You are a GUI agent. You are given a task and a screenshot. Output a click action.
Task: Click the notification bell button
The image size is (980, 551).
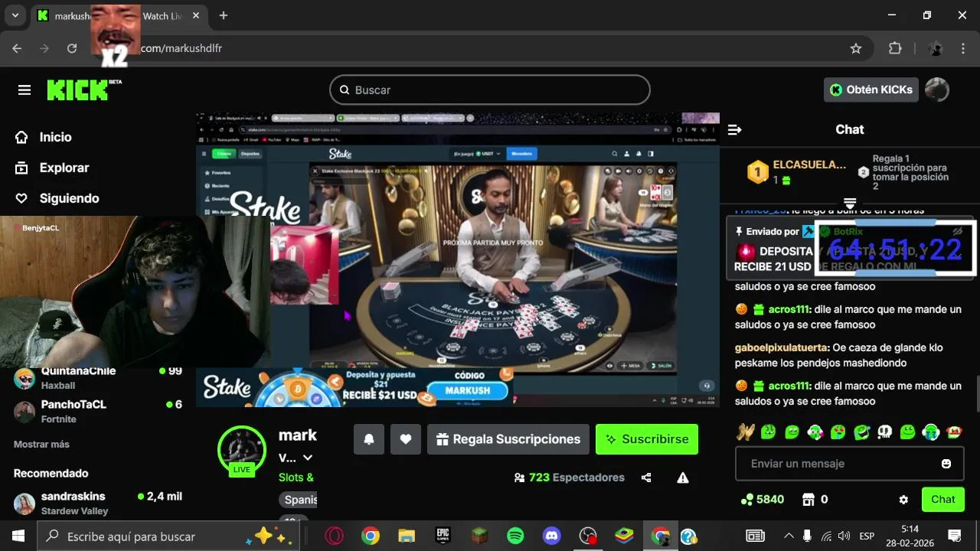pos(369,439)
